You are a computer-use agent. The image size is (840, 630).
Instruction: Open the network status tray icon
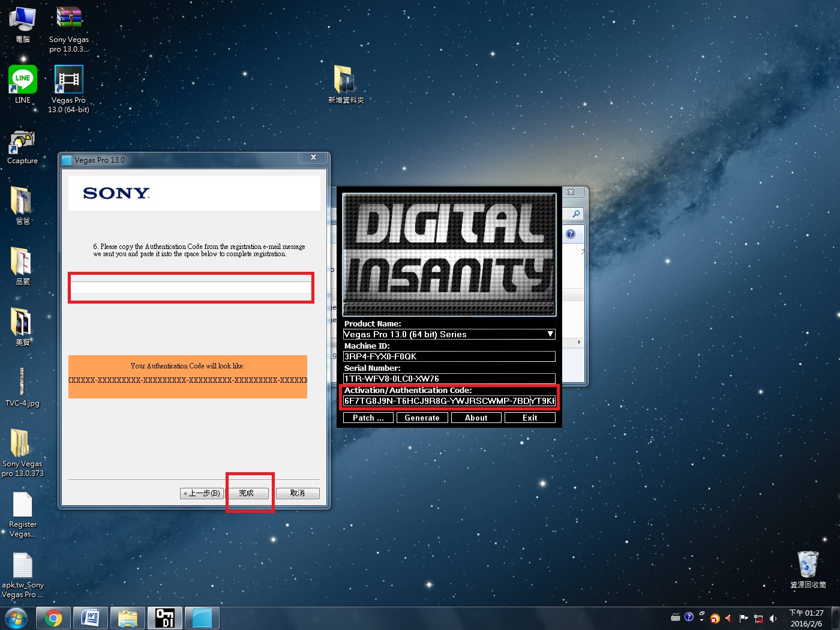758,619
